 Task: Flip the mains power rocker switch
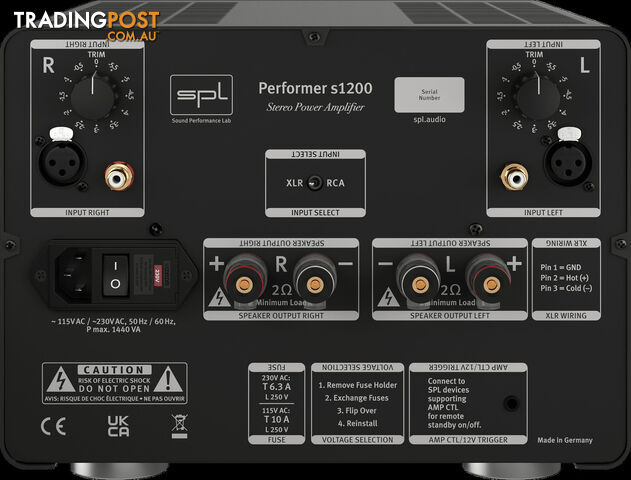[115, 275]
